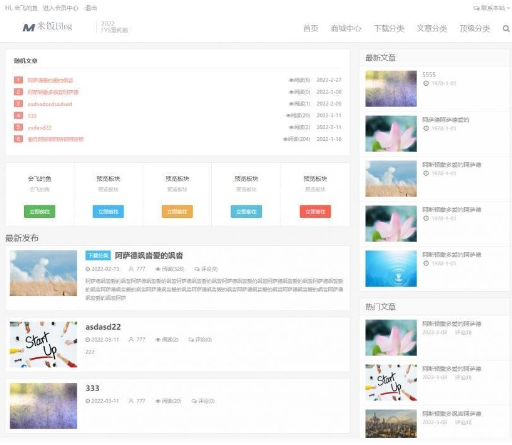The image size is (512, 445).
Task: Open the sky and wheat field post thumbnail
Action: click(x=43, y=273)
